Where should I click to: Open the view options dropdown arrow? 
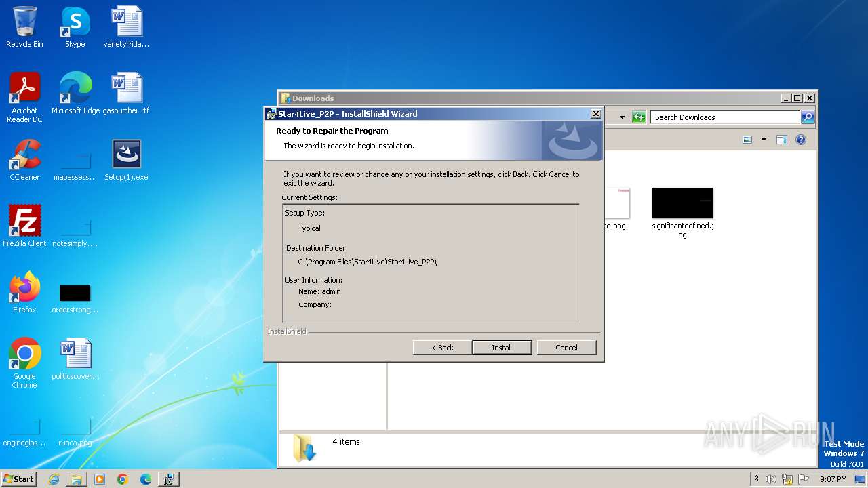pos(764,140)
